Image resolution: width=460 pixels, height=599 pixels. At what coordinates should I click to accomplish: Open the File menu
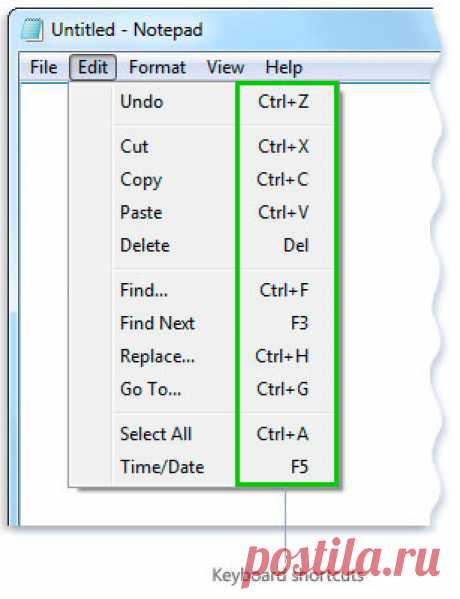[44, 68]
